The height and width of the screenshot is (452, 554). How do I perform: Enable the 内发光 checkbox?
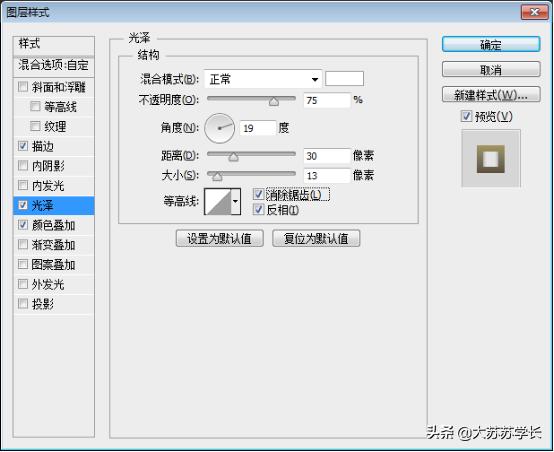pos(23,185)
